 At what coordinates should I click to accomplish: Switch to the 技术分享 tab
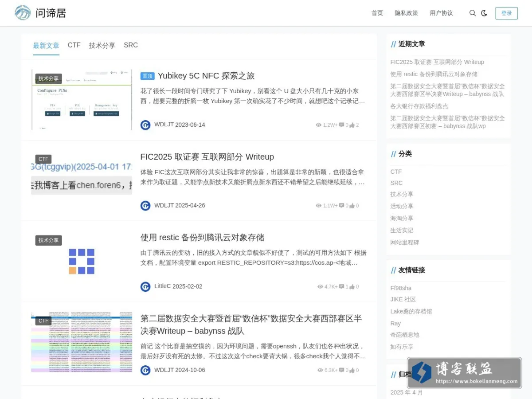[x=102, y=46]
